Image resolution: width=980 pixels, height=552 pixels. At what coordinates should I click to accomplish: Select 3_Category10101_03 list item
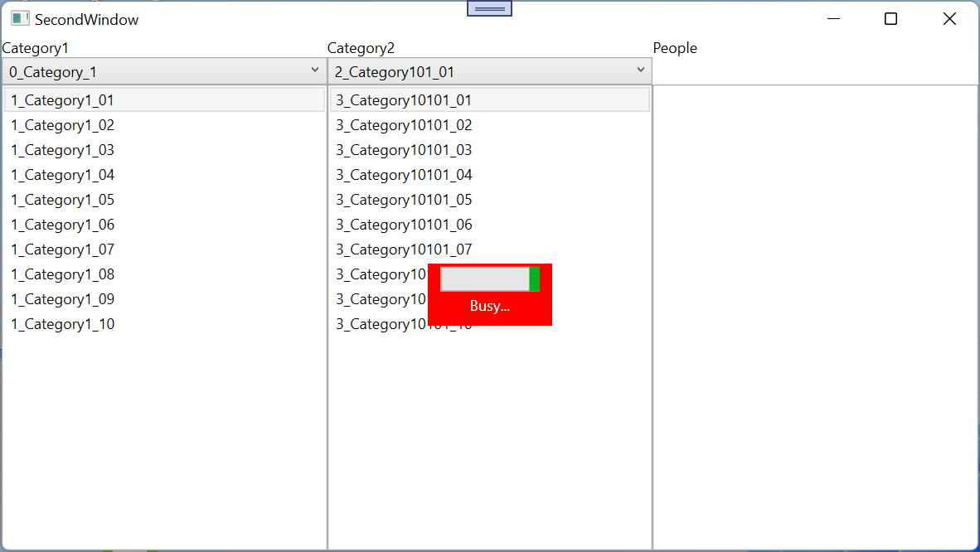(x=490, y=150)
